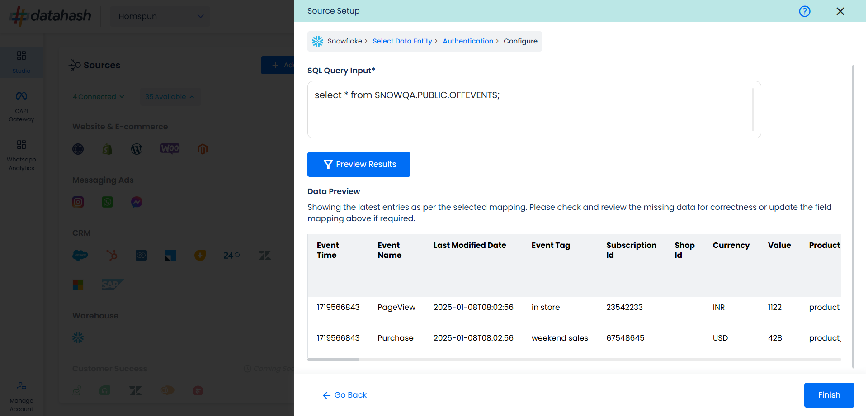This screenshot has height=418, width=868.
Task: Open the help question mark icon
Action: coord(804,11)
